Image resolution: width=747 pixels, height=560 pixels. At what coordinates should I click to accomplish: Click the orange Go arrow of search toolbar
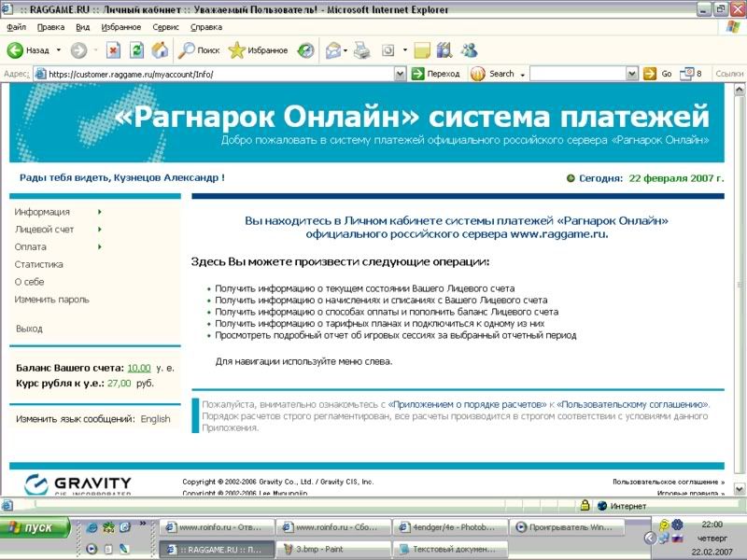[649, 74]
